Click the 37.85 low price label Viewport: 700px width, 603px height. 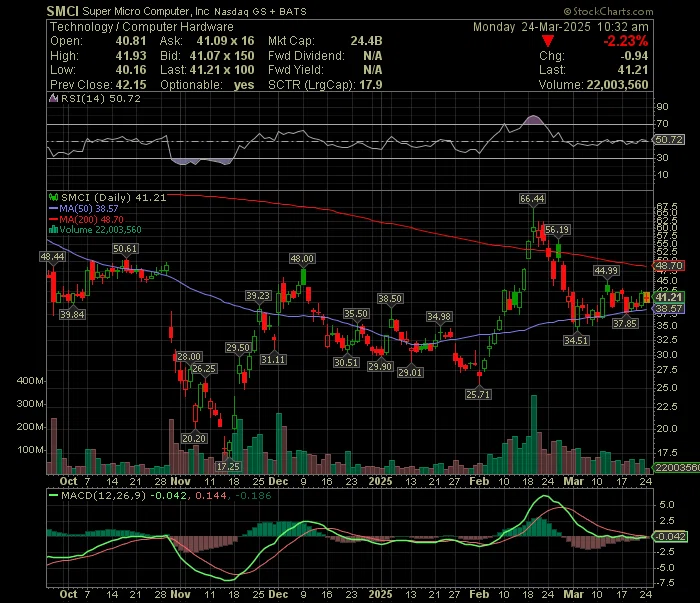(x=625, y=324)
